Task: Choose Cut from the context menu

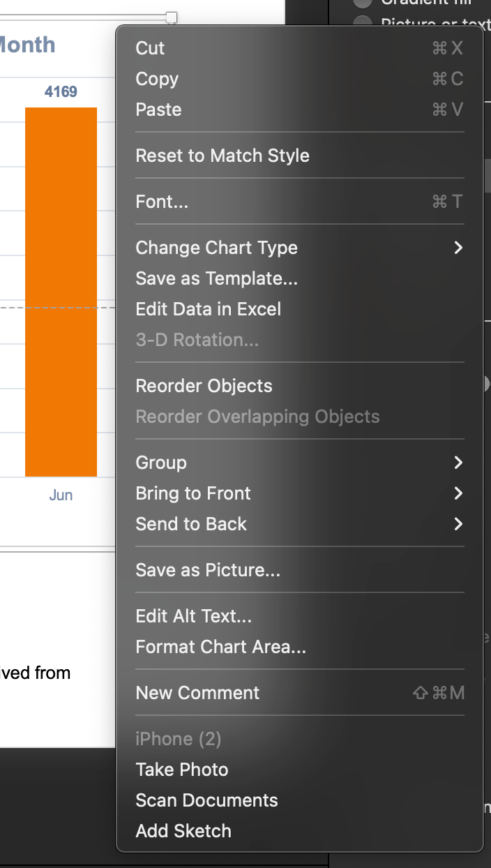Action: click(x=151, y=48)
